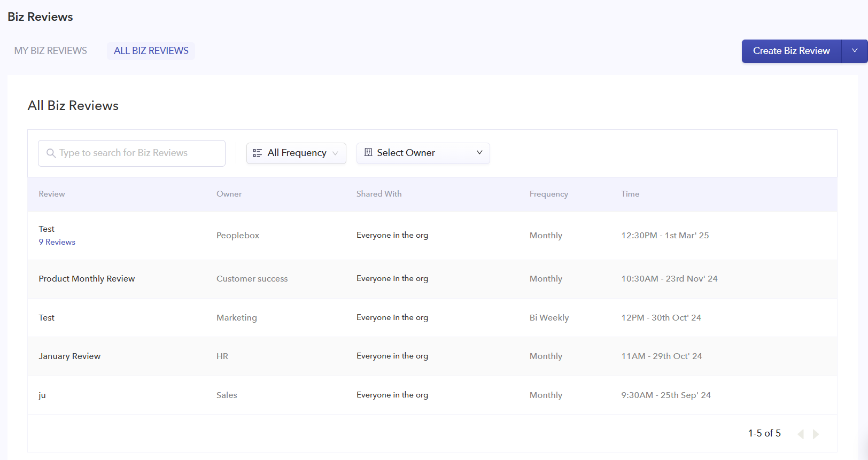Screen dimensions: 868x460
Task: Switch to the My Biz Reviews tab
Action: pyautogui.click(x=51, y=51)
